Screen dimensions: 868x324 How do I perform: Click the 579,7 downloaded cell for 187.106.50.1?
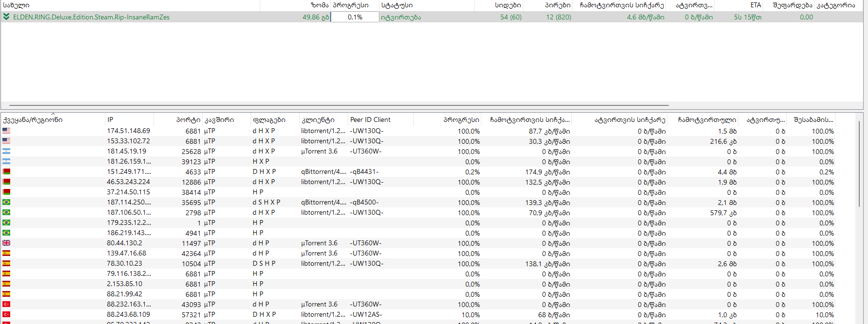(x=723, y=213)
